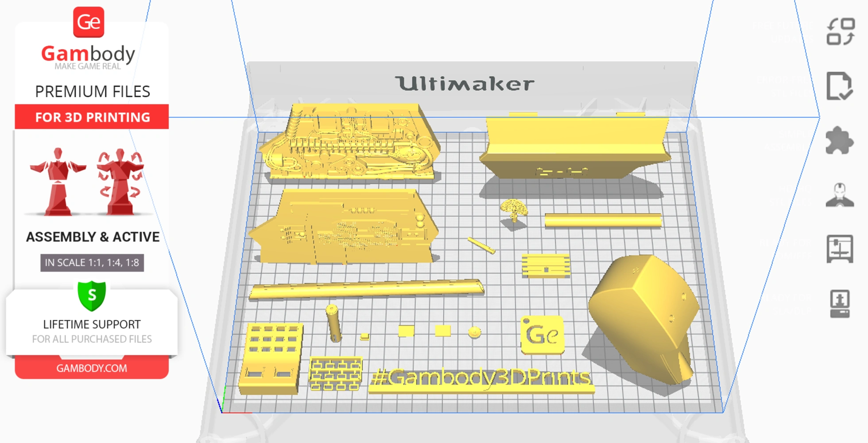Click the green lifetime support shield icon

[92, 295]
